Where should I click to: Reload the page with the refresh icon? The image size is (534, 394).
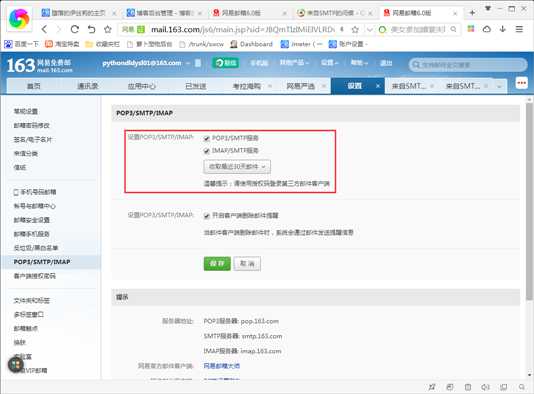click(75, 29)
